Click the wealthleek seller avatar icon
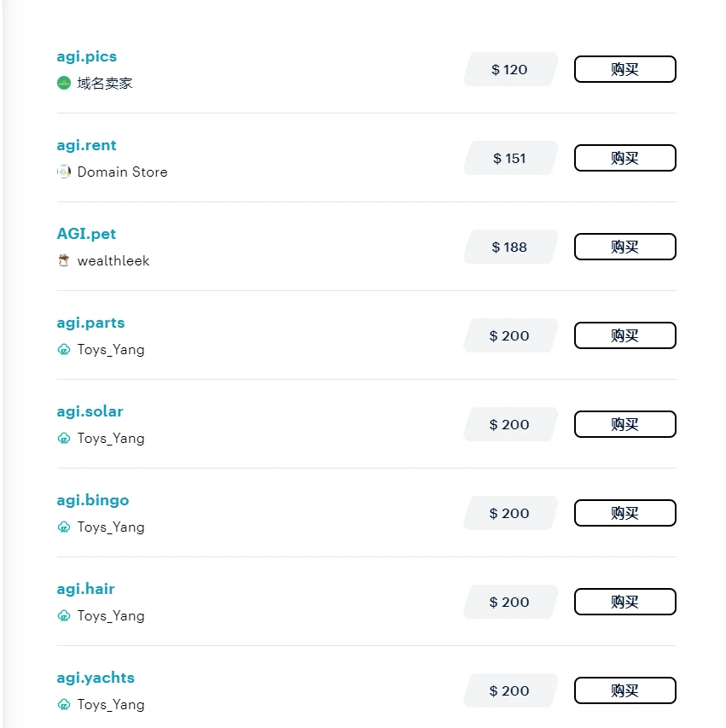Image resolution: width=726 pixels, height=728 pixels. pyautogui.click(x=64, y=260)
